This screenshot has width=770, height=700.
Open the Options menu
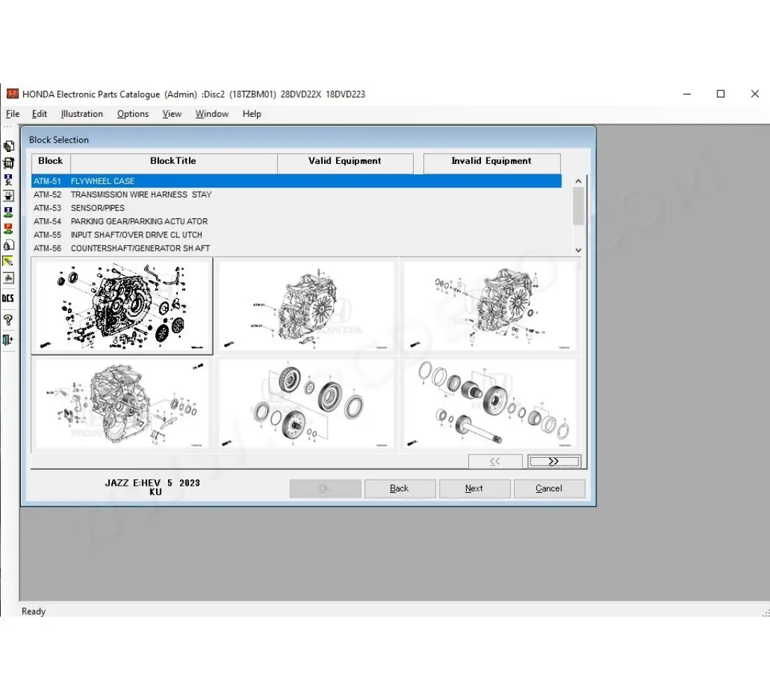(132, 114)
